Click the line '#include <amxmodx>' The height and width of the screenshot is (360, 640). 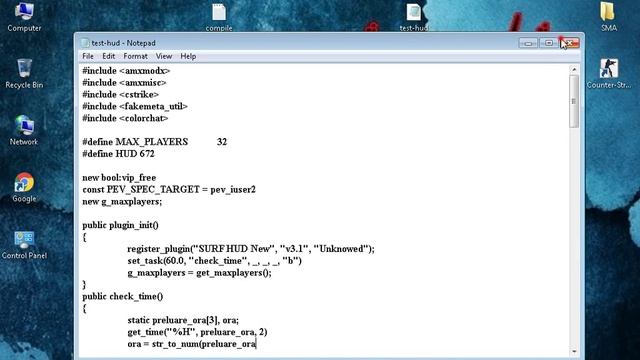click(x=126, y=71)
